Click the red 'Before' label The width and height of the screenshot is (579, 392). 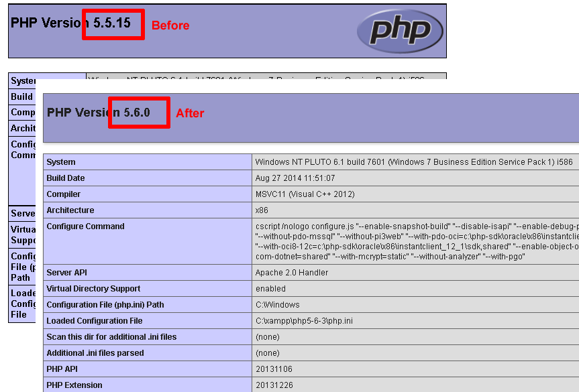170,25
